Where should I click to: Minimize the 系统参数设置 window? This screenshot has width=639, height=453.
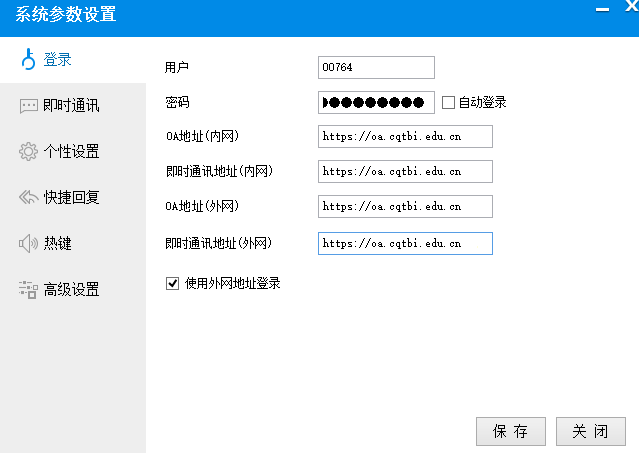click(x=600, y=10)
